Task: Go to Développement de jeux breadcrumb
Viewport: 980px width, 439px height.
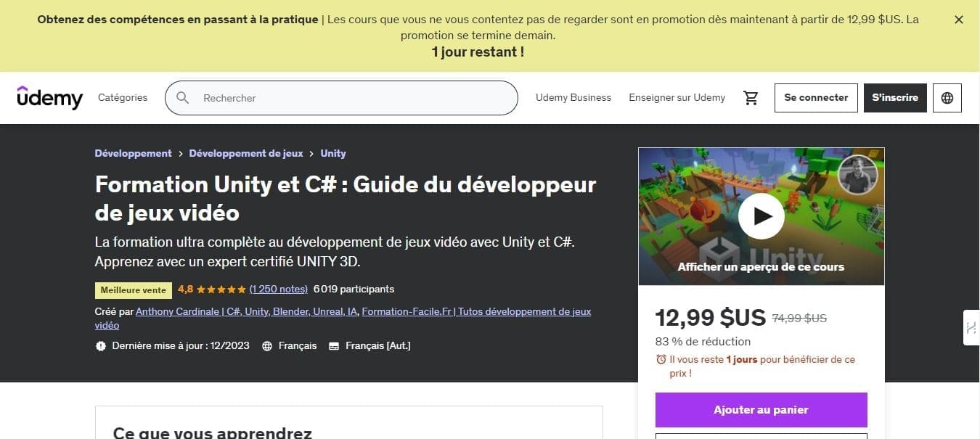Action: [x=246, y=153]
